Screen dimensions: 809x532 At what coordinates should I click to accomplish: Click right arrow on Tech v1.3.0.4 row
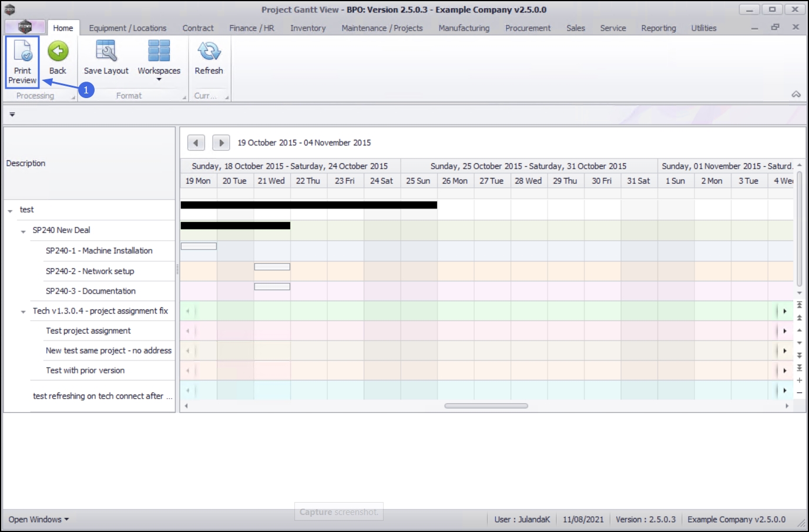tap(784, 311)
